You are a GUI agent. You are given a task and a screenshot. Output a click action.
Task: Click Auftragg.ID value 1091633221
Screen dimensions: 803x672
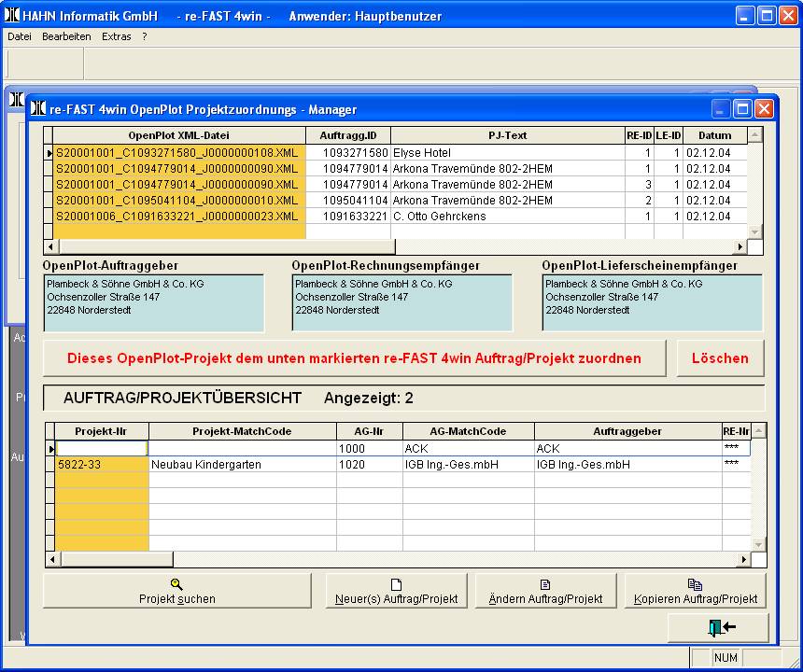pyautogui.click(x=348, y=216)
